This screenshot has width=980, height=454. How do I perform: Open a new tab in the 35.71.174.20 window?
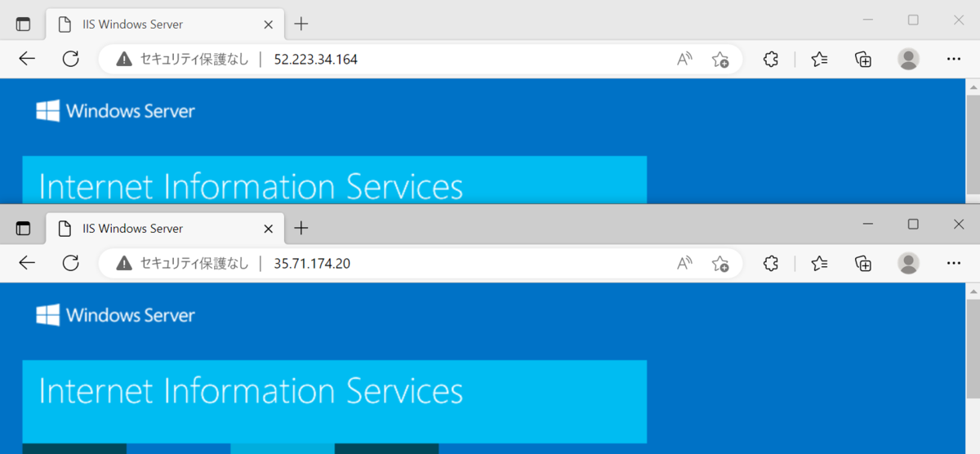[301, 228]
